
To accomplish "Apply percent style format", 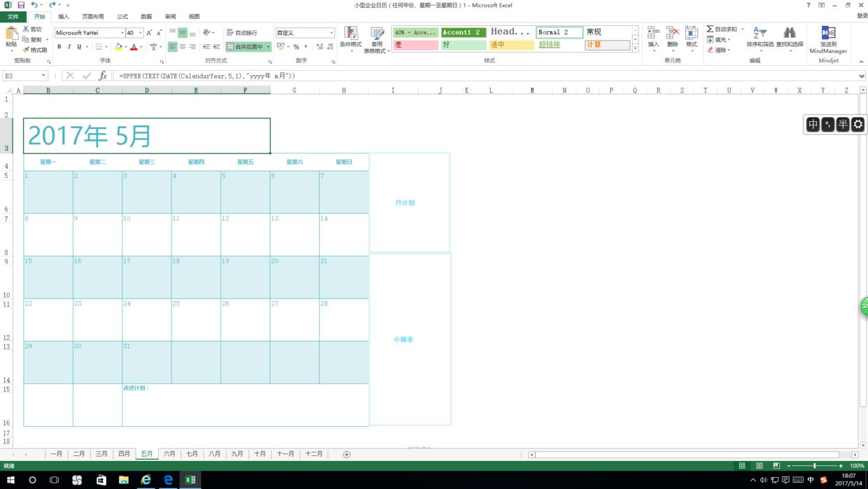I will [x=296, y=47].
